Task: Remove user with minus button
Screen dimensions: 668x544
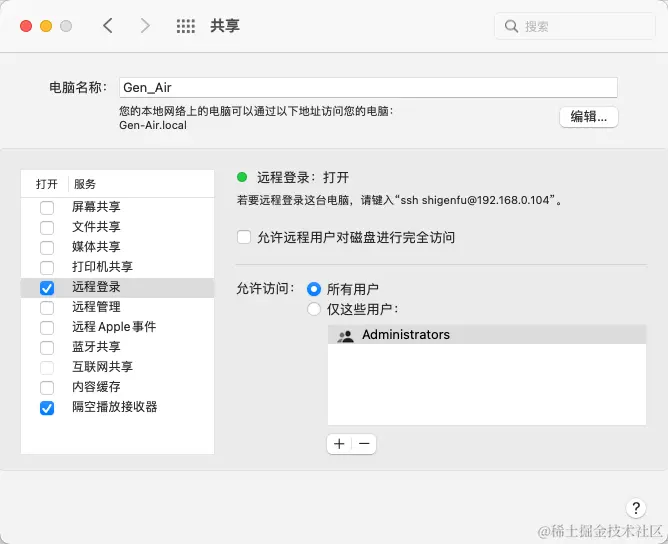Action: (x=364, y=444)
